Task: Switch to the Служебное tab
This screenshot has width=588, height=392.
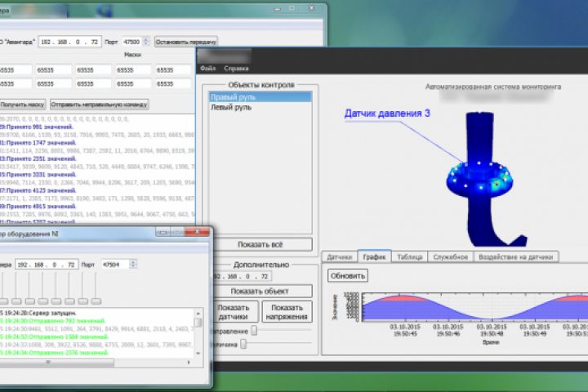Action: 450,257
